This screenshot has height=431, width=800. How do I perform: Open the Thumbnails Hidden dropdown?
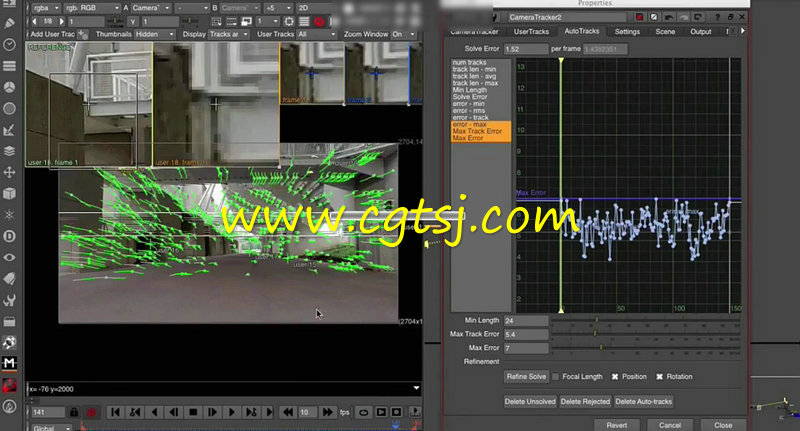tap(155, 34)
